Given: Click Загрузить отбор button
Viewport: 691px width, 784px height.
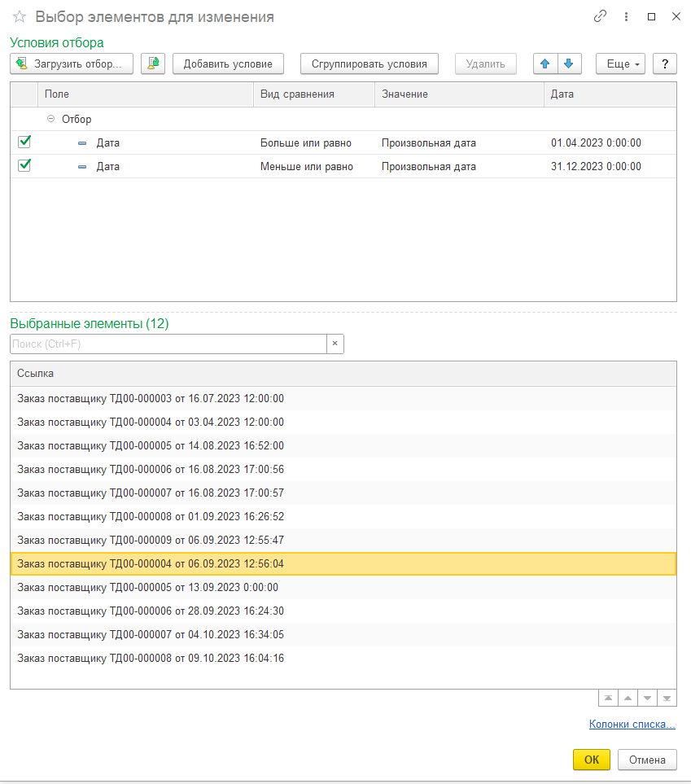Looking at the screenshot, I should tap(72, 64).
